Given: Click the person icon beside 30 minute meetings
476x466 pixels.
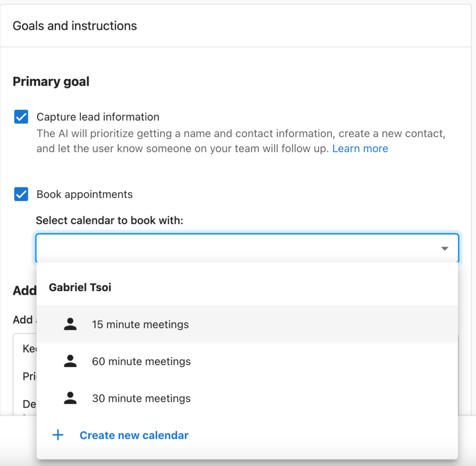Looking at the screenshot, I should (70, 398).
